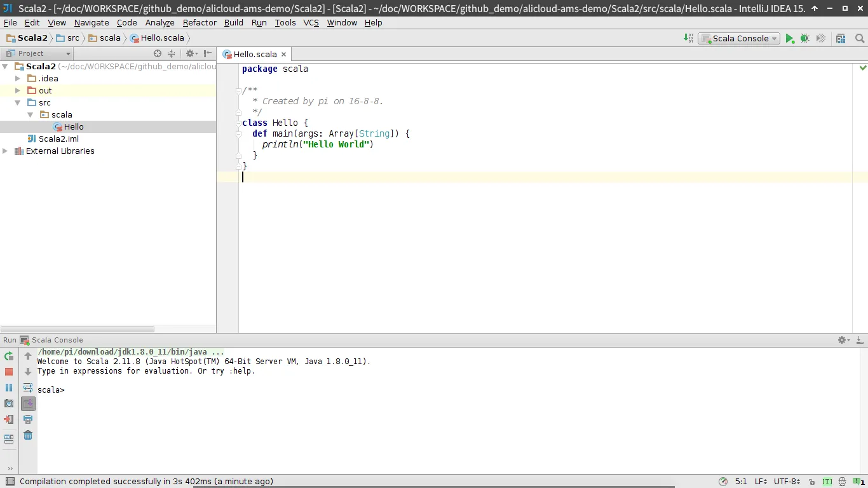868x488 pixels.
Task: Click the src breadcrumb
Action: point(68,37)
